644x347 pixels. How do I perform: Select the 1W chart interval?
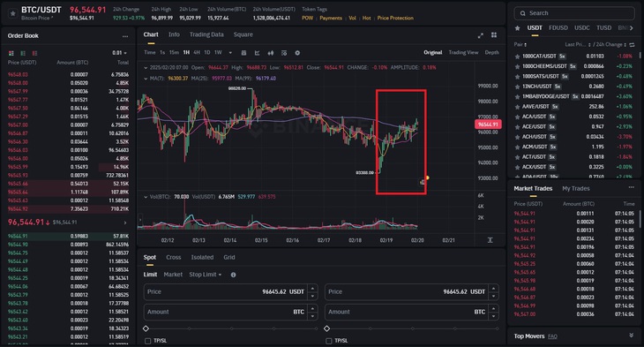click(218, 53)
